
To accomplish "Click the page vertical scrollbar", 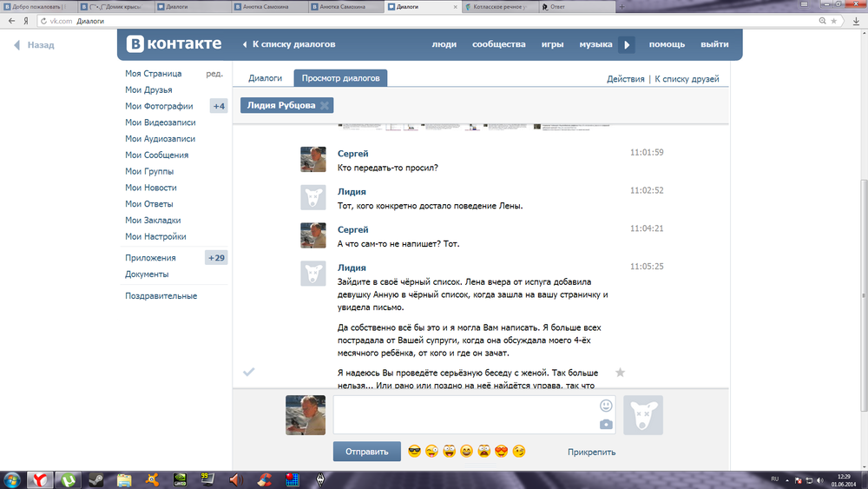I will tap(864, 295).
